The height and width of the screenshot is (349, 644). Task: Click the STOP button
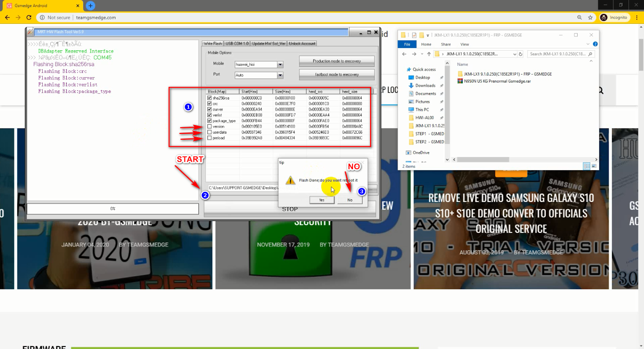[x=290, y=209]
